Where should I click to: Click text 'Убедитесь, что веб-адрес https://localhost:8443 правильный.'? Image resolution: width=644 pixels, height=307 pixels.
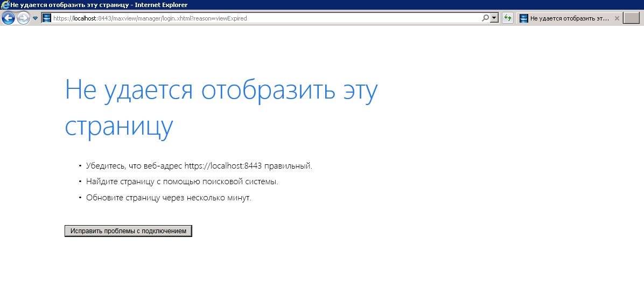(x=199, y=166)
